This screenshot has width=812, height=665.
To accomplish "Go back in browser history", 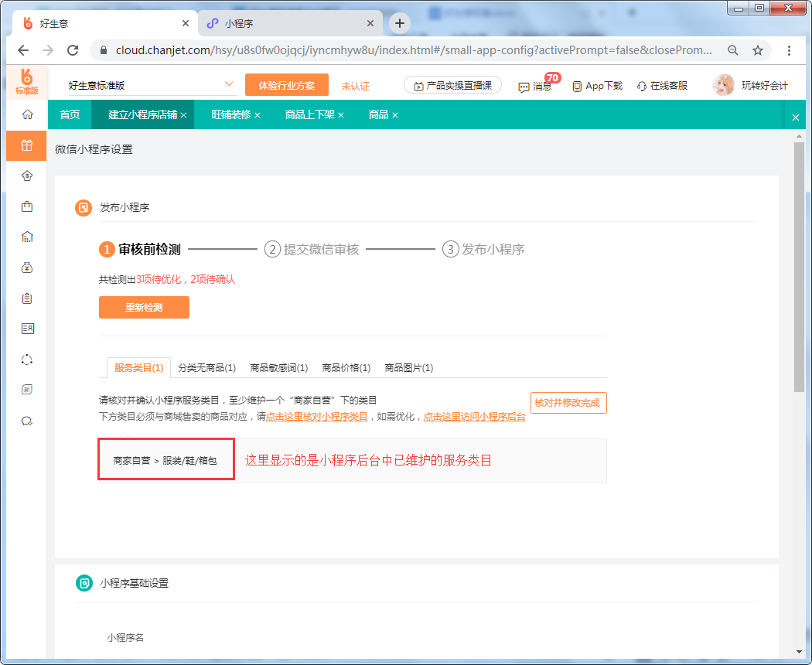I will pyautogui.click(x=23, y=50).
